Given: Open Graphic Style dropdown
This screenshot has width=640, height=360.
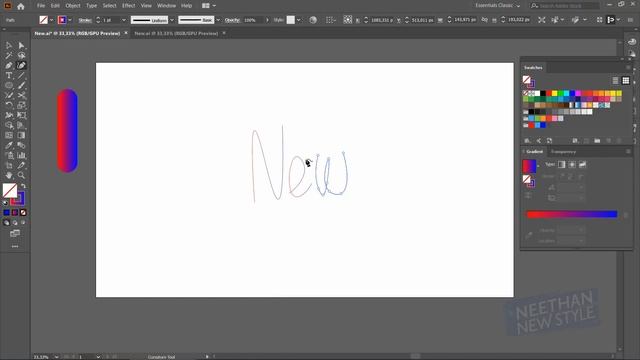Looking at the screenshot, I should pyautogui.click(x=299, y=20).
